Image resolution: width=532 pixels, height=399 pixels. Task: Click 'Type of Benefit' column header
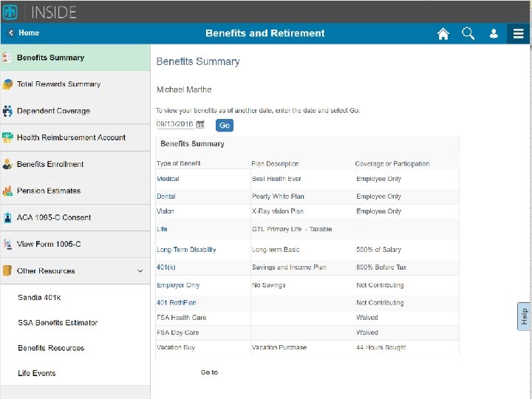click(179, 163)
